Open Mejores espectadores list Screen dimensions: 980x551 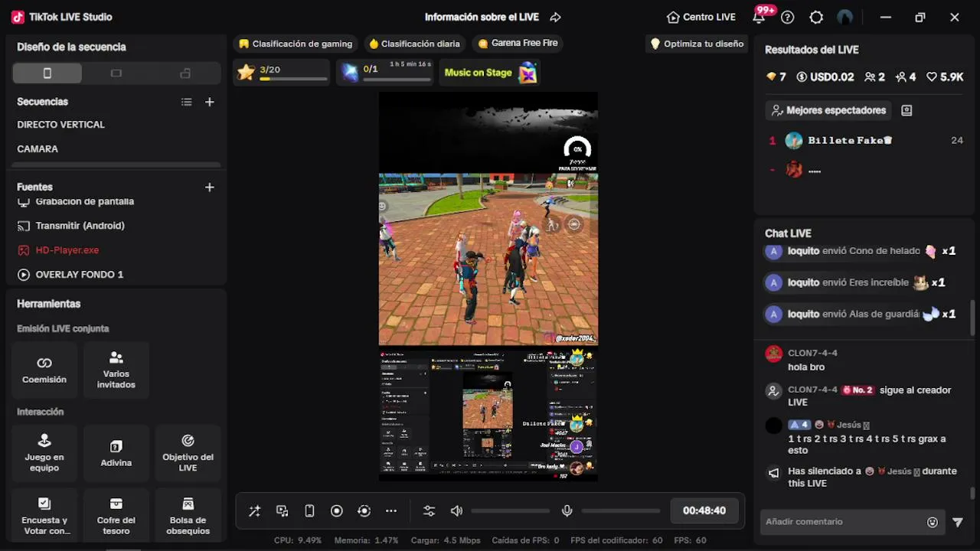829,111
